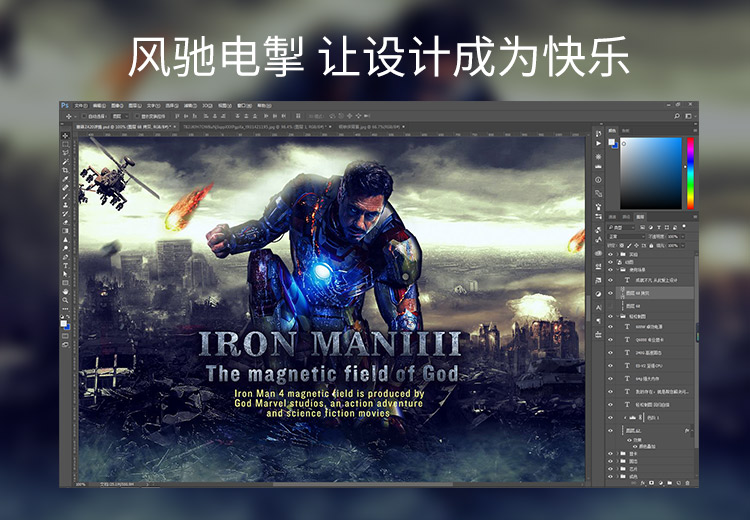This screenshot has height=520, width=750.
Task: Select the Eraser tool
Action: 66,222
